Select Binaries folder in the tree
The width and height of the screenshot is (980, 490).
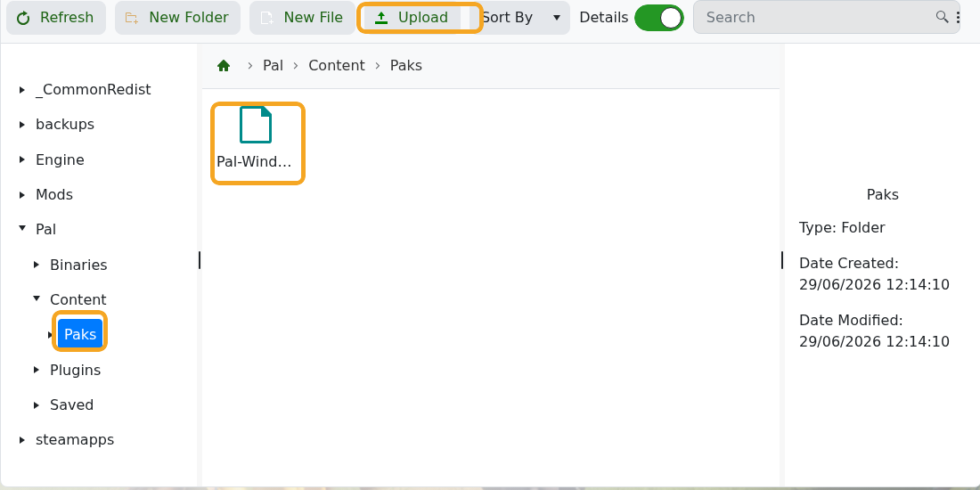[78, 265]
